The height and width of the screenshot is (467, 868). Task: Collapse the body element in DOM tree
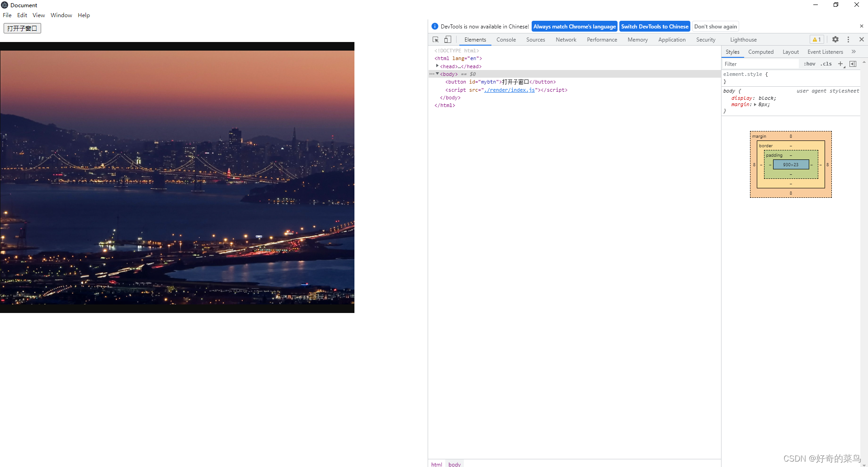click(x=437, y=74)
